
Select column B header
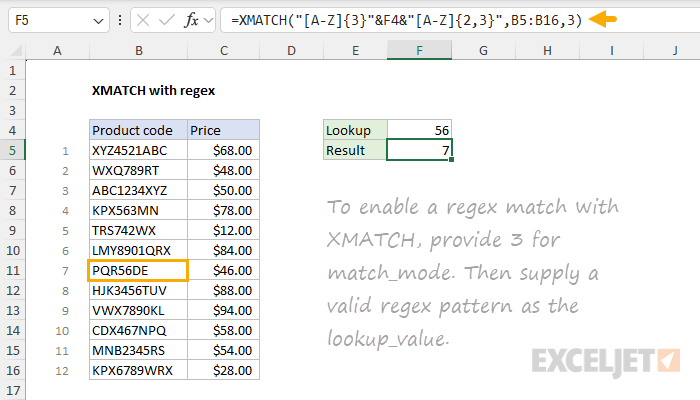[139, 50]
